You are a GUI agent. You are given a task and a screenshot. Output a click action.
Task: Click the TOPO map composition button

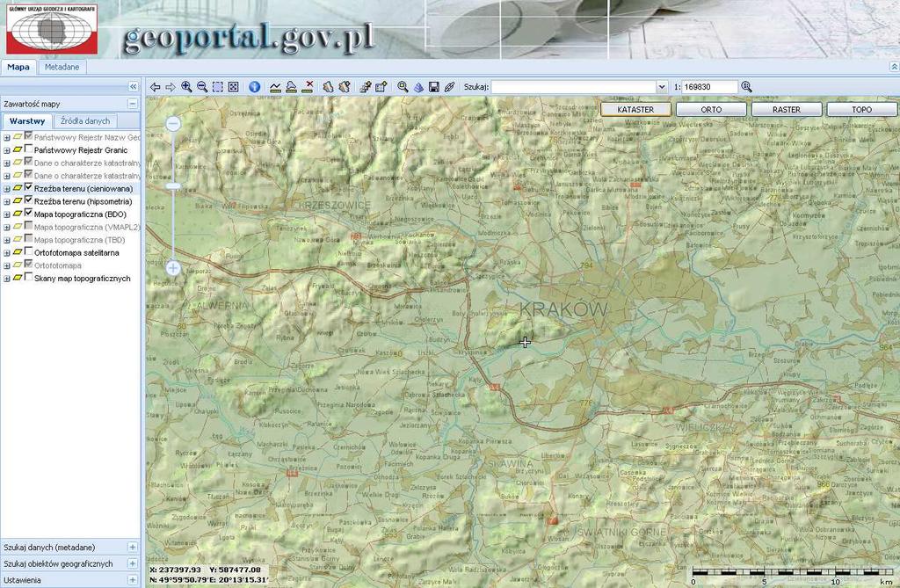pos(861,109)
